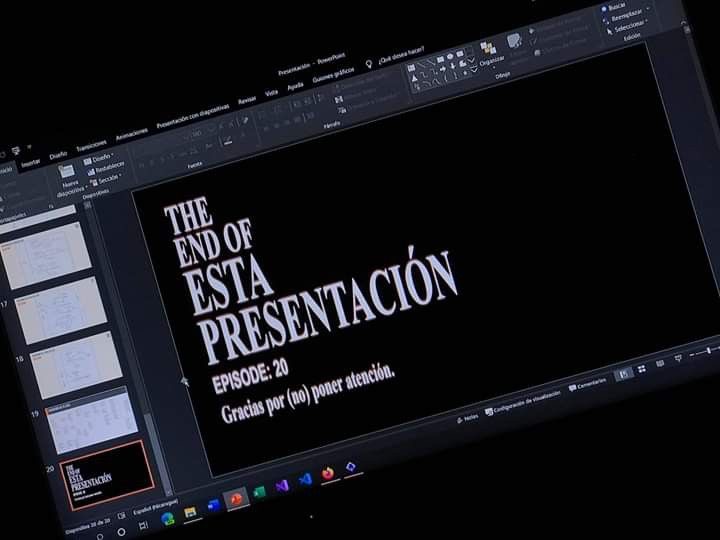Viewport: 720px width, 540px height.
Task: Click the Cortana circle taskbar icon
Action: [x=121, y=532]
